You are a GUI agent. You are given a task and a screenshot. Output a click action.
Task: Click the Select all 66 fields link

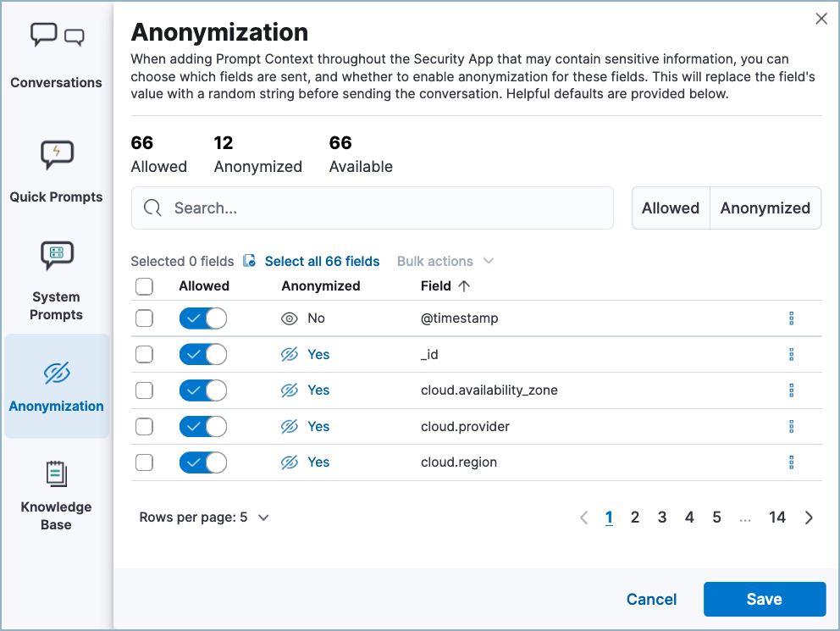pyautogui.click(x=322, y=261)
